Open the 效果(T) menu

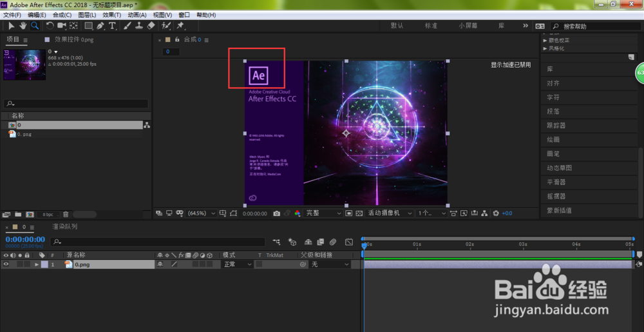coord(111,15)
